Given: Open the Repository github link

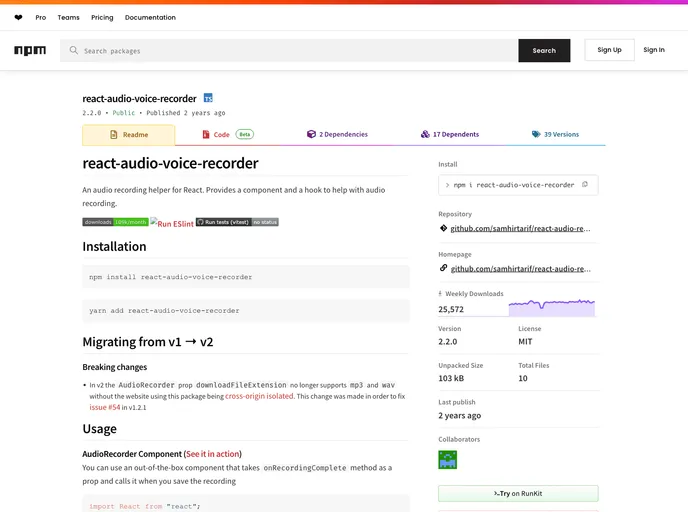Looking at the screenshot, I should pos(520,229).
